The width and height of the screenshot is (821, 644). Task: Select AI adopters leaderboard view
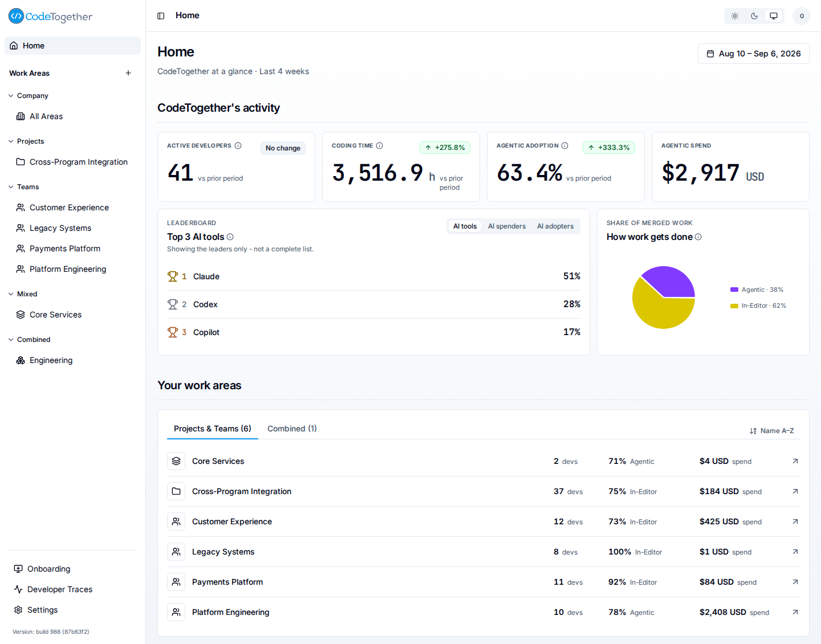[x=555, y=226]
